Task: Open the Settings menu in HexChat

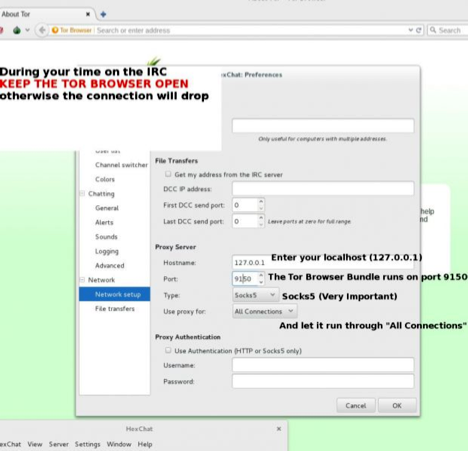Action: tap(87, 444)
